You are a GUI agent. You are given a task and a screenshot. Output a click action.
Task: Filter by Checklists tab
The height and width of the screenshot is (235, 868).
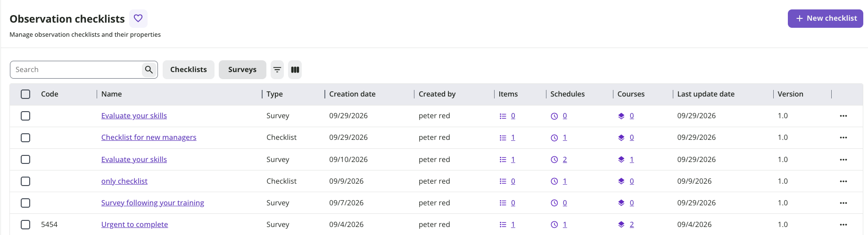[x=189, y=70]
